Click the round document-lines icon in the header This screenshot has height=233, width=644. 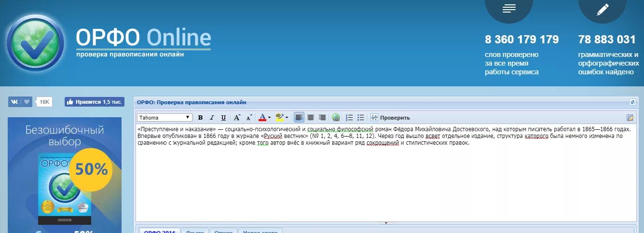click(509, 9)
